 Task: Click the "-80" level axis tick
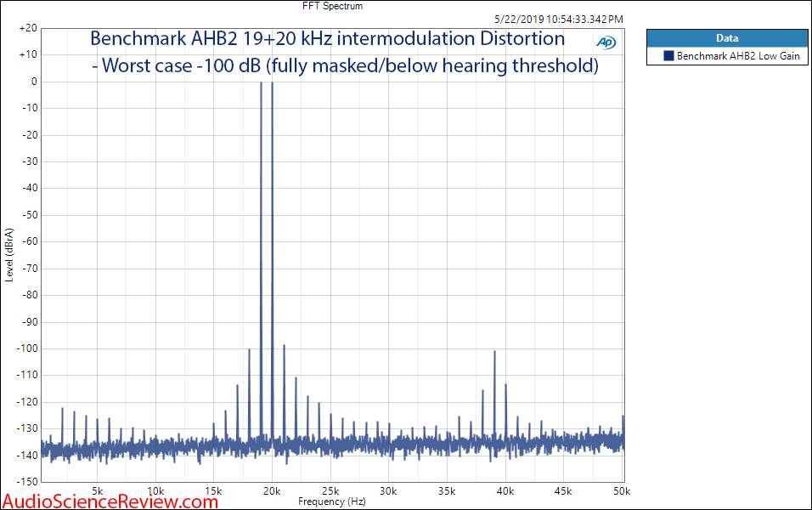(30, 295)
